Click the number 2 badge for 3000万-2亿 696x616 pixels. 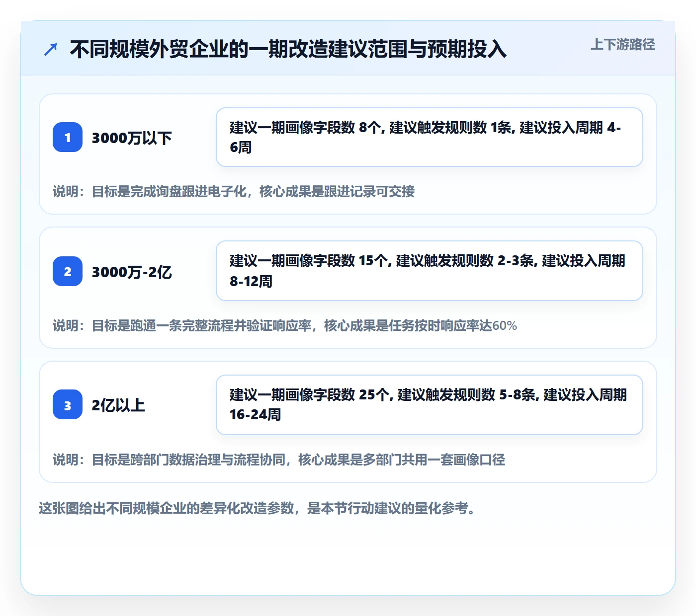68,271
